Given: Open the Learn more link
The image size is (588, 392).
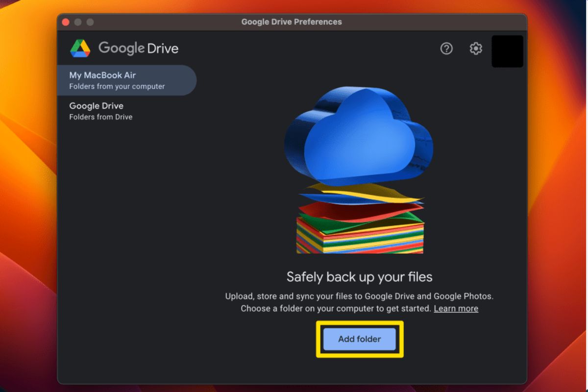Looking at the screenshot, I should click(x=456, y=309).
